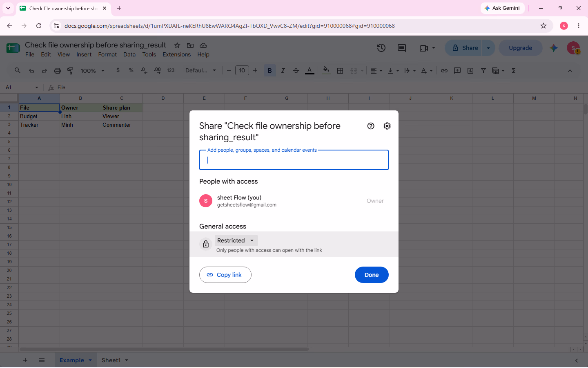Open share settings gear icon
The image size is (588, 368).
click(x=387, y=126)
